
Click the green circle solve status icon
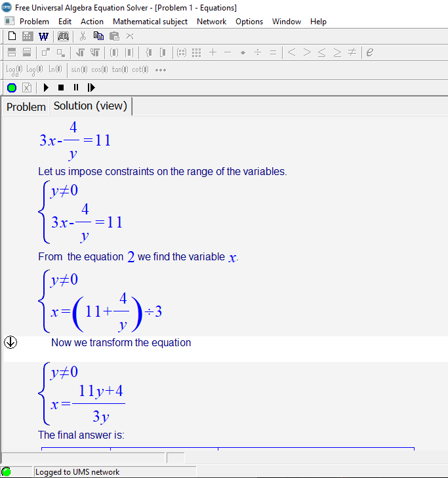click(x=12, y=88)
